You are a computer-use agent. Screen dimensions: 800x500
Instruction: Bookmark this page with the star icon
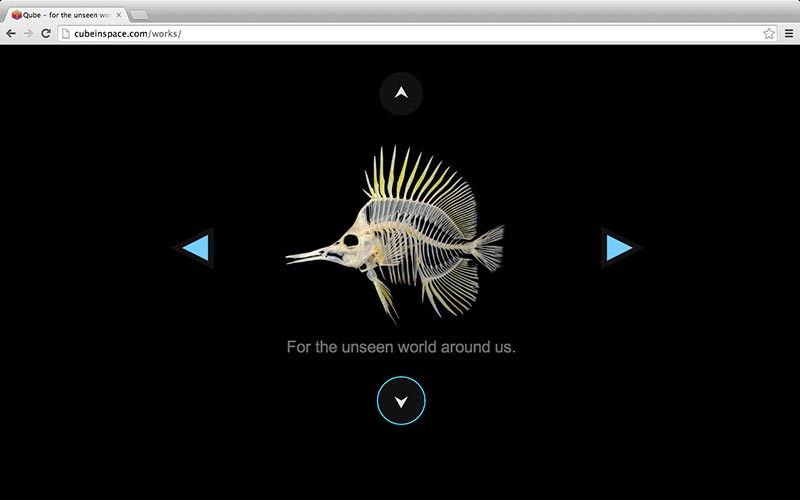click(769, 33)
